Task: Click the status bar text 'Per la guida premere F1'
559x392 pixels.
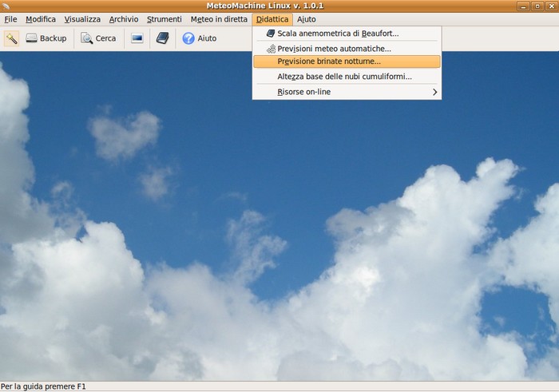Action: point(43,386)
